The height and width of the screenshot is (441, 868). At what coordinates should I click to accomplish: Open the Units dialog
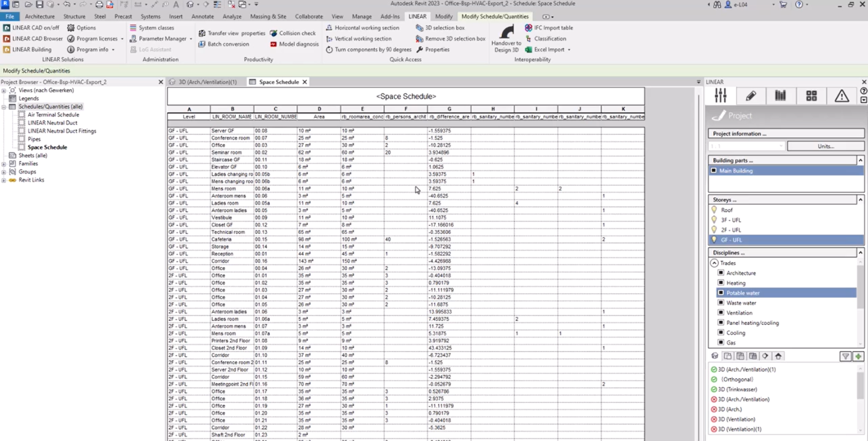825,146
